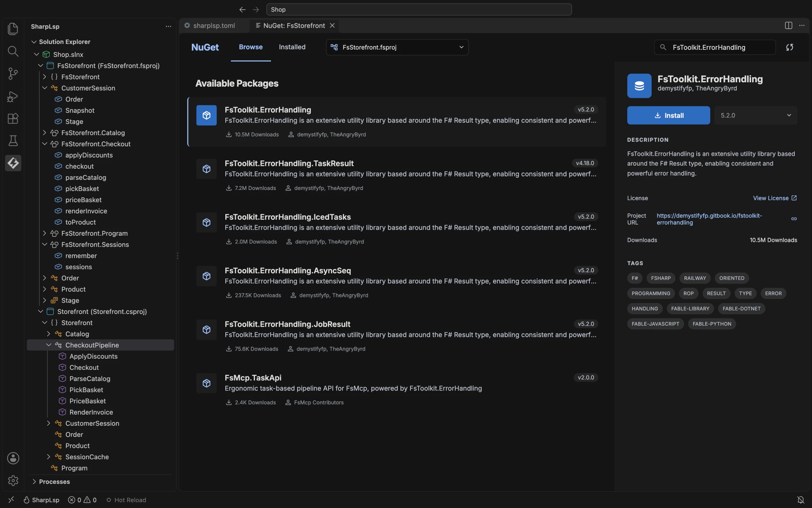This screenshot has width=812, height=508.
Task: Switch to the Installed tab
Action: (292, 47)
